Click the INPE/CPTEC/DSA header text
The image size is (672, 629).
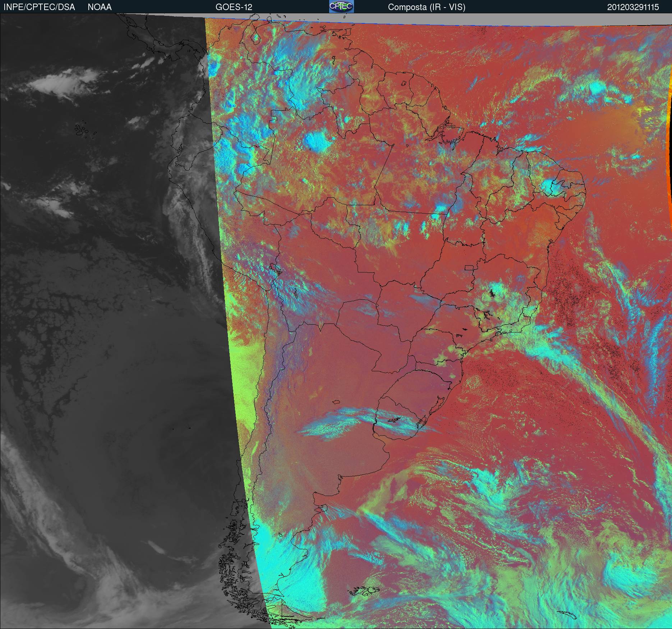pyautogui.click(x=39, y=7)
